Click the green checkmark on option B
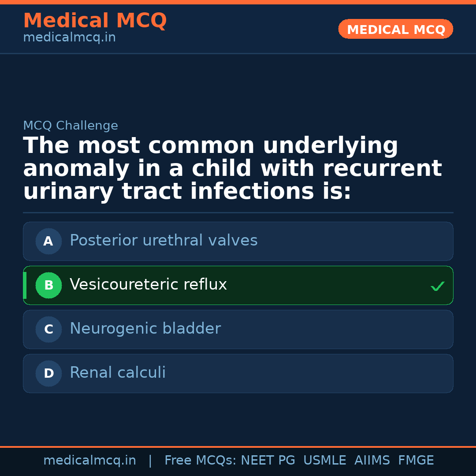 point(437,286)
